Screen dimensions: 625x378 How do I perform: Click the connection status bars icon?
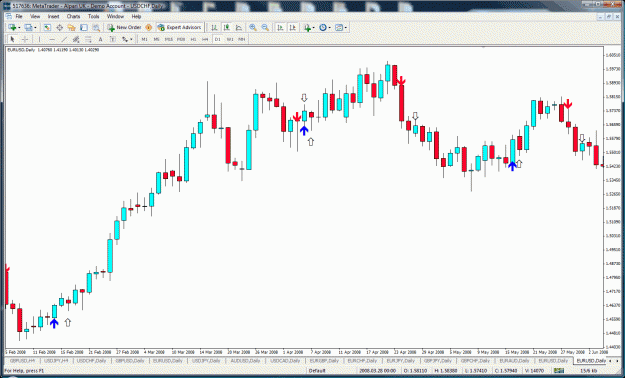[x=559, y=371]
